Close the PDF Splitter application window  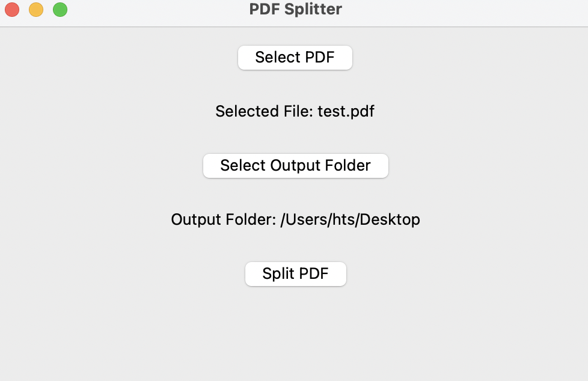coord(11,10)
